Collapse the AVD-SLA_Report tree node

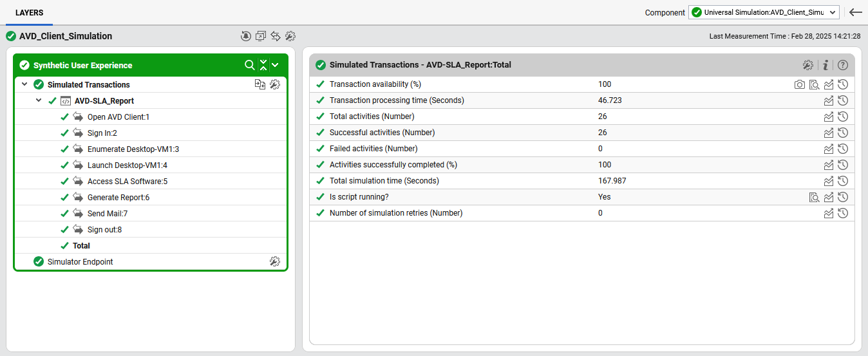39,100
